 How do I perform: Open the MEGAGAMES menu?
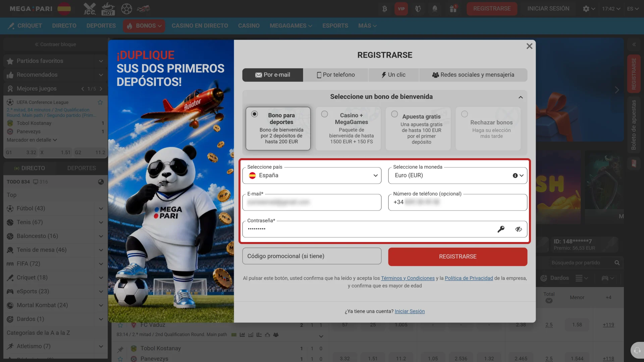[291, 26]
